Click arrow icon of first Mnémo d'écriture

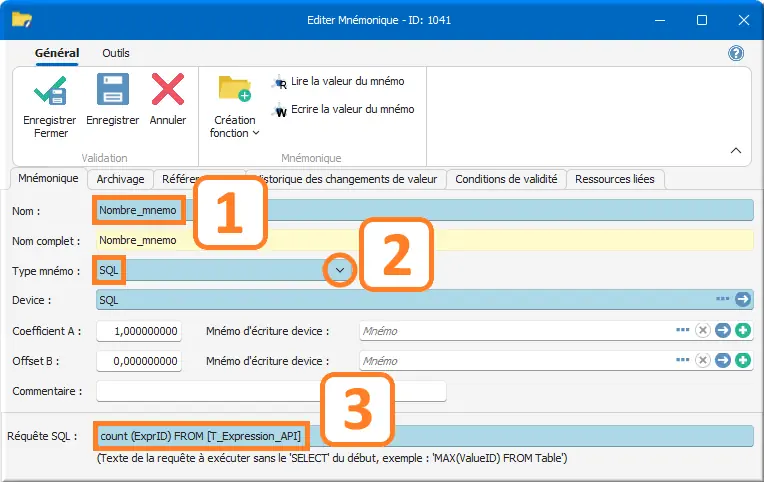[x=723, y=330]
